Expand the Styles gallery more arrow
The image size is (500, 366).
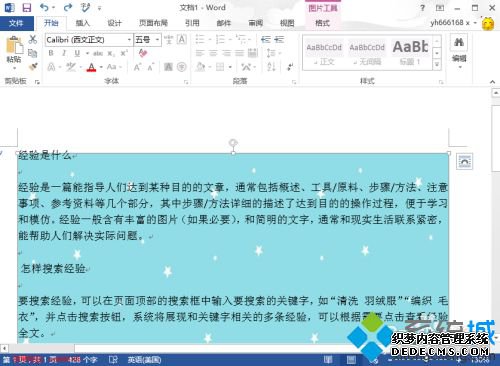point(437,65)
